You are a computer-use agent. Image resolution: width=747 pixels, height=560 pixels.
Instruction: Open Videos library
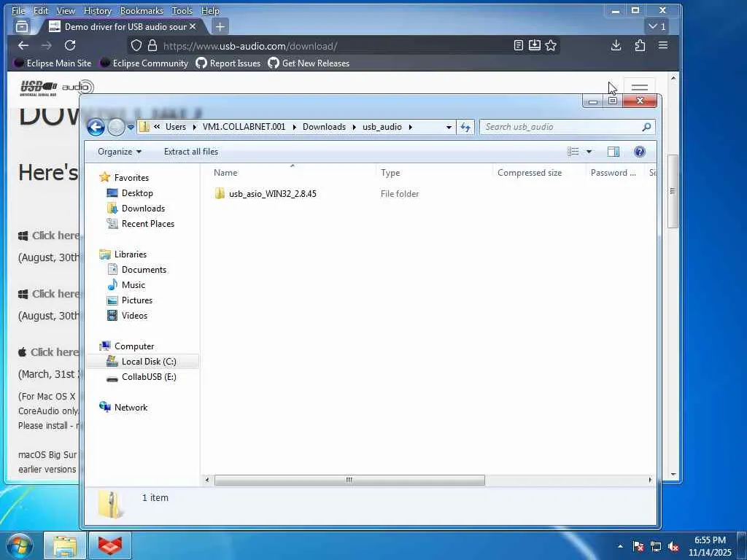pyautogui.click(x=134, y=316)
